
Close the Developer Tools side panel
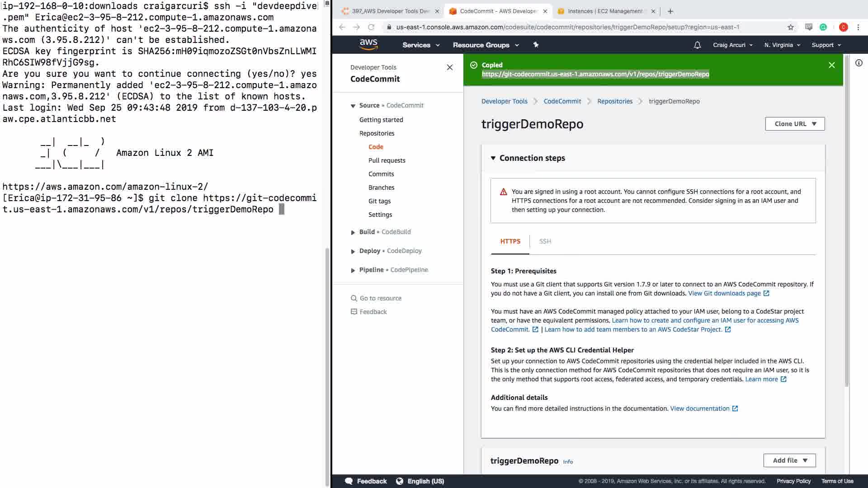(x=449, y=67)
